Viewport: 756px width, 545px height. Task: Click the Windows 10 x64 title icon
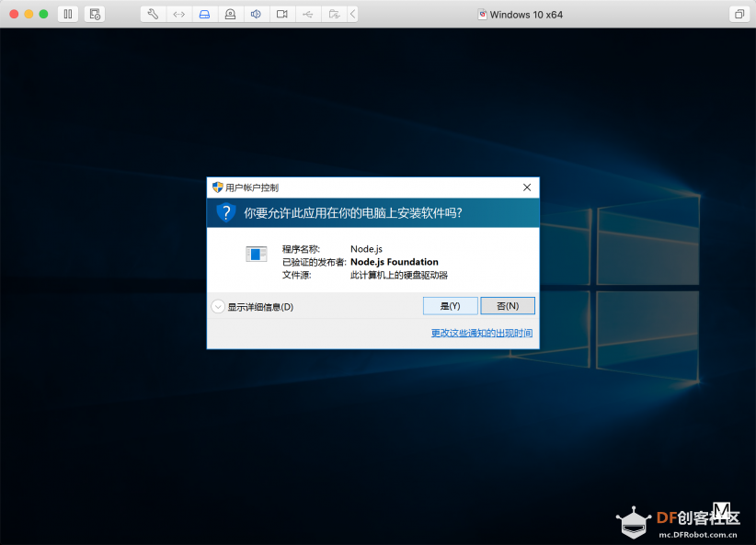point(482,15)
